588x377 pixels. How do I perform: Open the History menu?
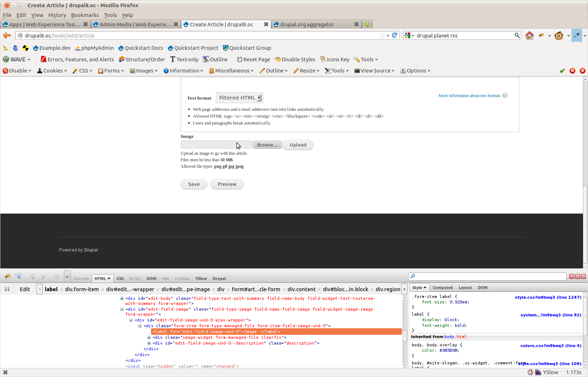tap(57, 15)
